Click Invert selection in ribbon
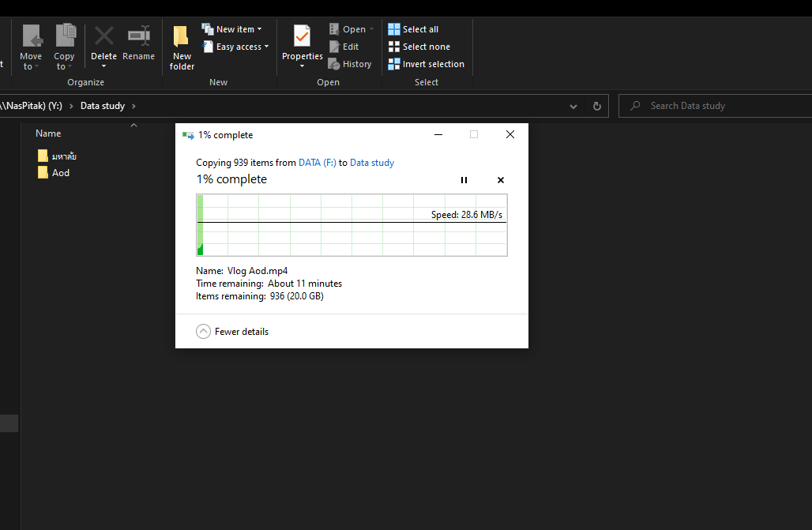Viewport: 812px width, 530px height. [427, 64]
